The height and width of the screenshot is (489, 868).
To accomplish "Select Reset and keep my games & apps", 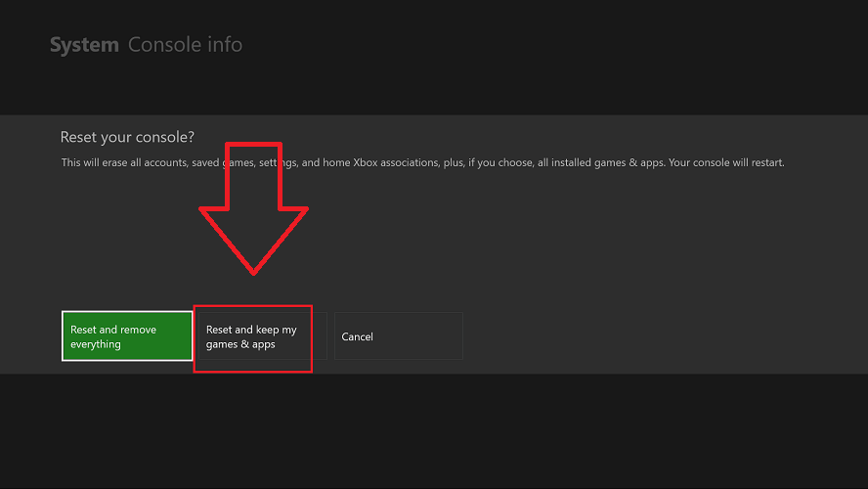I will tap(262, 336).
